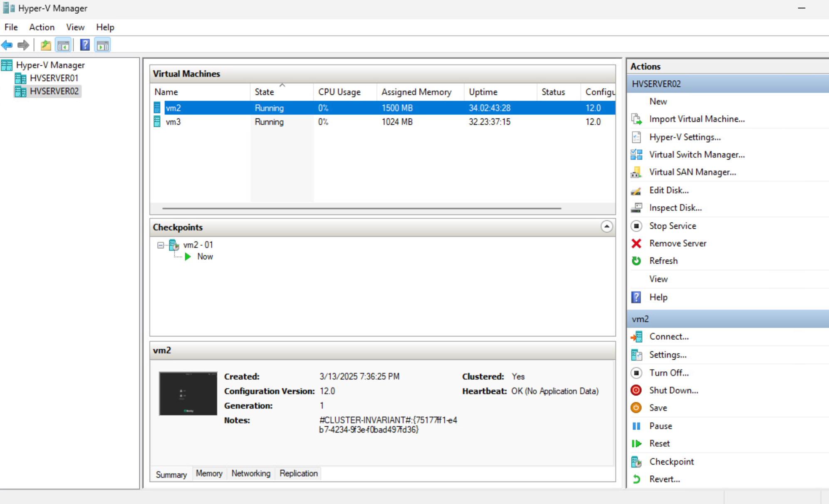
Task: Collapse the vm2 - 01 checkpoint tree node
Action: 161,245
